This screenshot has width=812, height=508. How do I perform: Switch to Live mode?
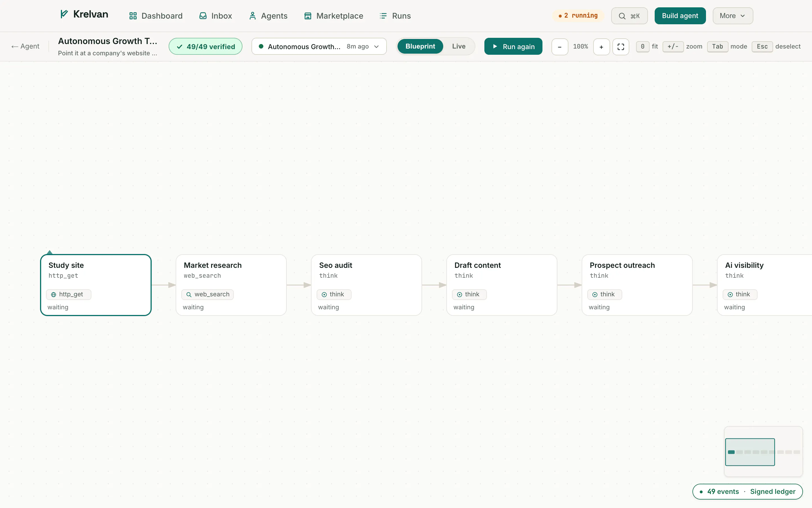click(458, 46)
